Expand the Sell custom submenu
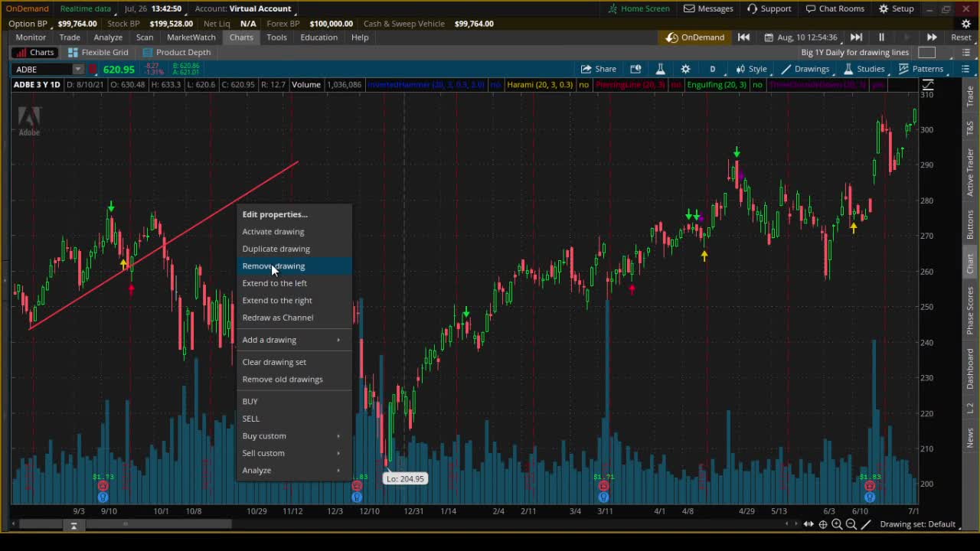 tap(294, 453)
